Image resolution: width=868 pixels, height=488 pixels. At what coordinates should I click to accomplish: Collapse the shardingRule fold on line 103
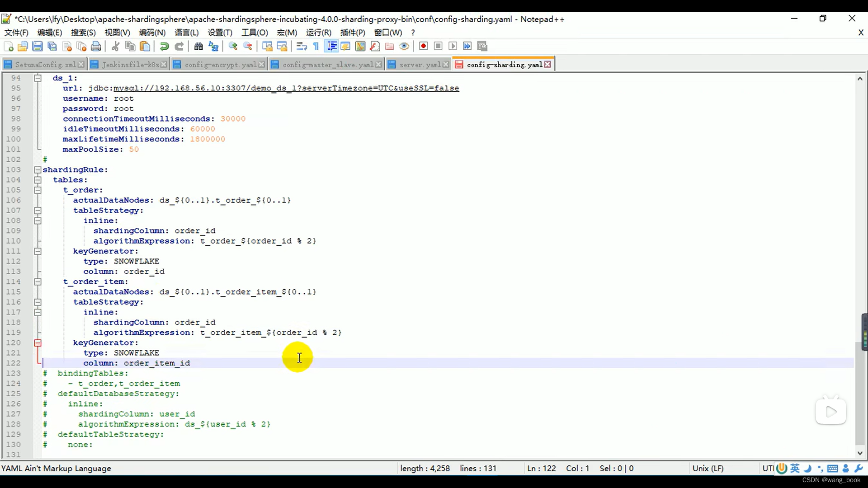click(x=38, y=170)
